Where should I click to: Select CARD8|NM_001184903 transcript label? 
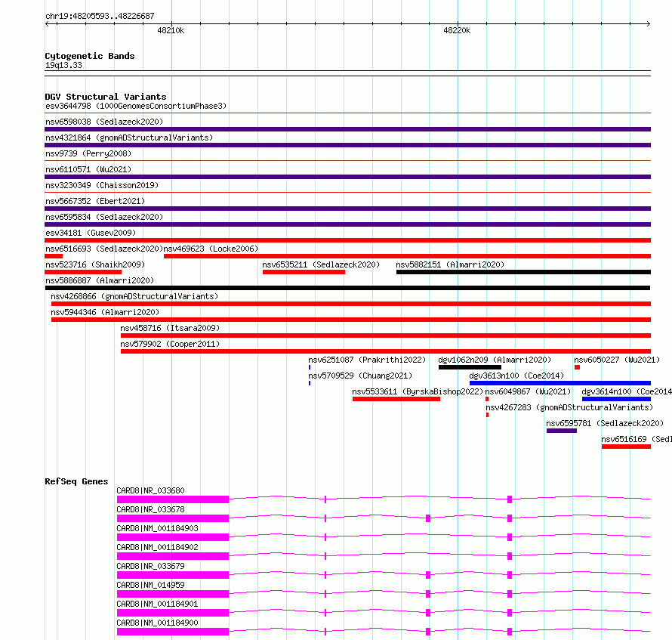157,528
